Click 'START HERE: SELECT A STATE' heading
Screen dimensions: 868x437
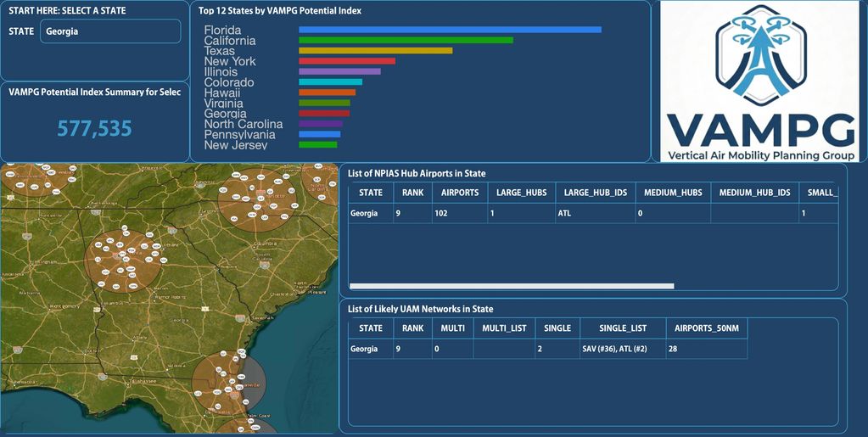pyautogui.click(x=67, y=10)
